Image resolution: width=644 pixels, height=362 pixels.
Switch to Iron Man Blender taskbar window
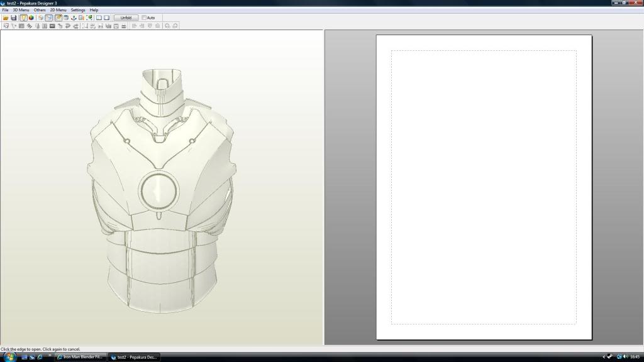80,357
